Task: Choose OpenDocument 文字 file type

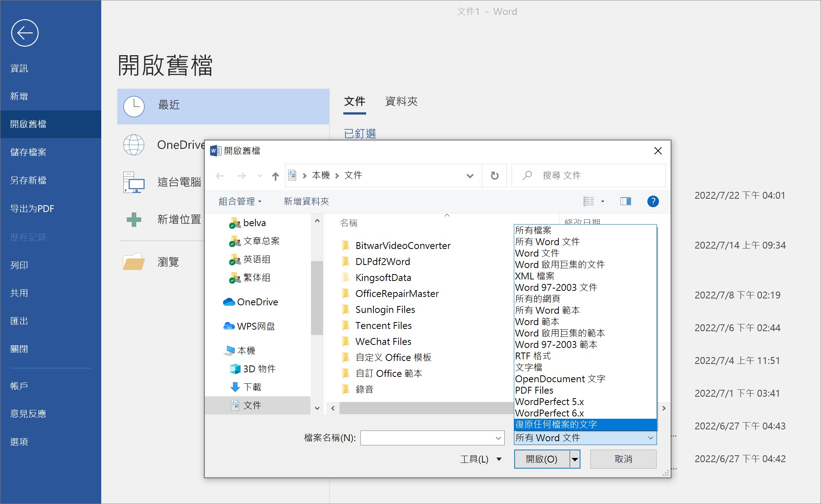Action: (585, 379)
